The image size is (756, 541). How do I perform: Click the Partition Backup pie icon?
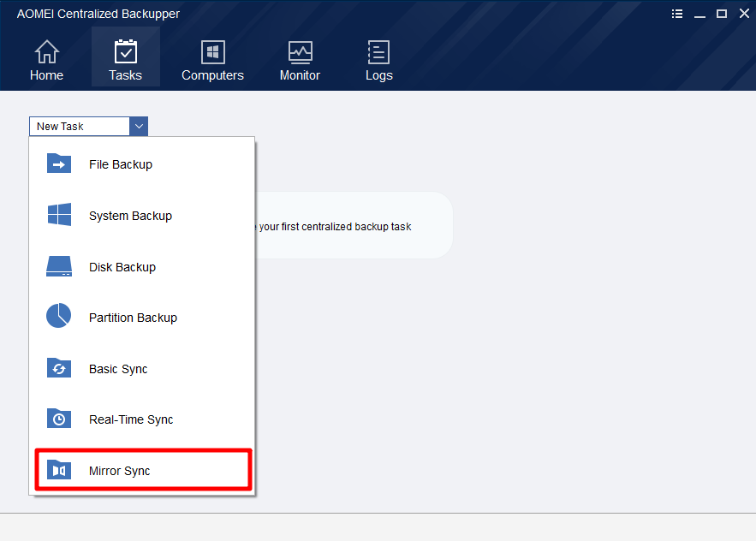[x=59, y=316]
